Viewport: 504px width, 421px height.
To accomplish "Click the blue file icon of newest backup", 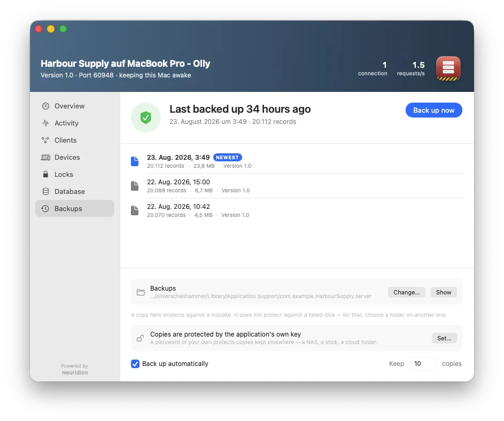I will 135,161.
